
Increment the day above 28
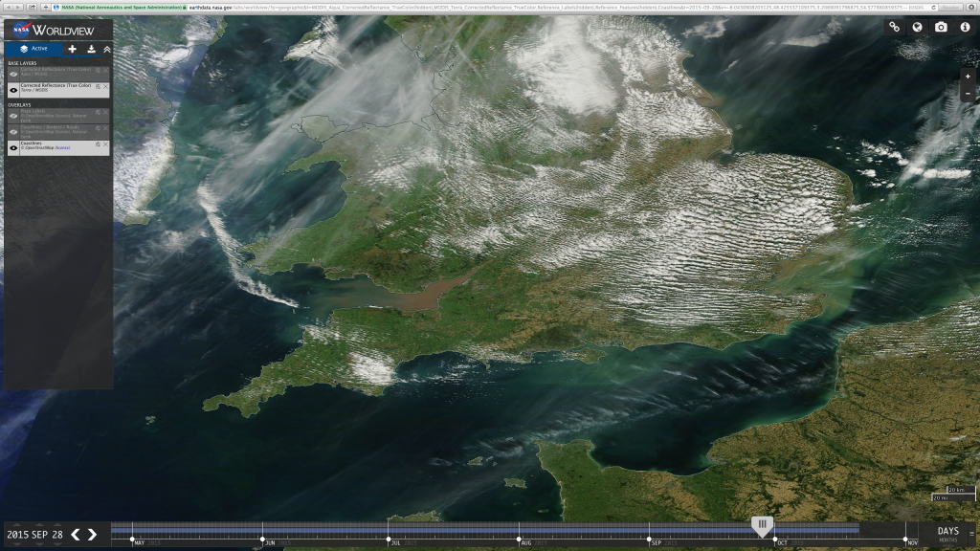(x=57, y=525)
